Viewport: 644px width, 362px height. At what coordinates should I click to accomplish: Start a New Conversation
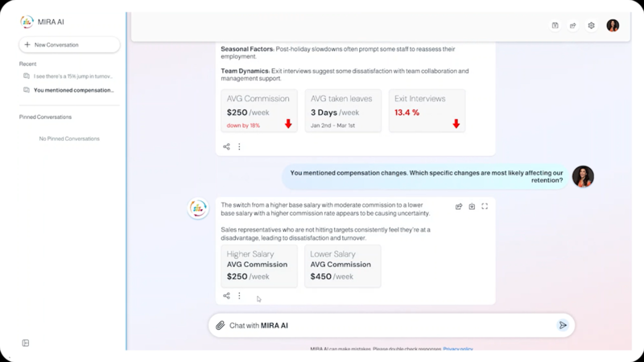pyautogui.click(x=69, y=45)
